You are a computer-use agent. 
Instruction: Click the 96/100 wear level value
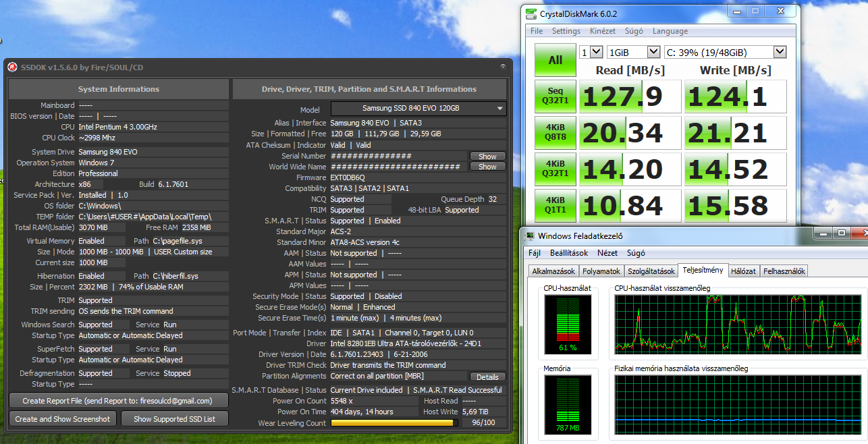tap(483, 423)
